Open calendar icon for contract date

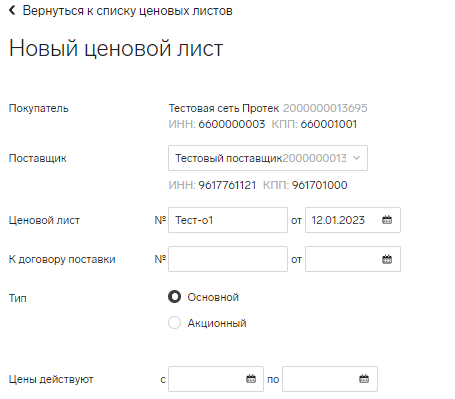click(387, 259)
